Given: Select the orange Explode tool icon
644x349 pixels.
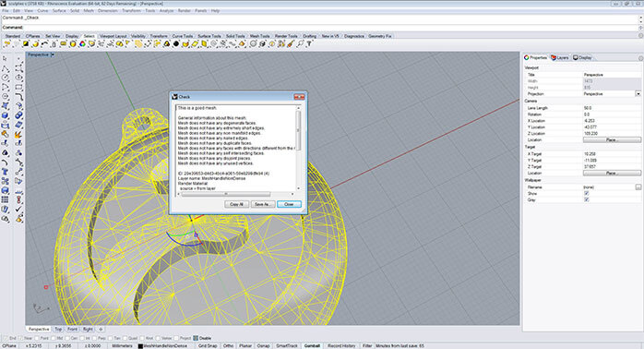Looking at the screenshot, I should (18, 135).
